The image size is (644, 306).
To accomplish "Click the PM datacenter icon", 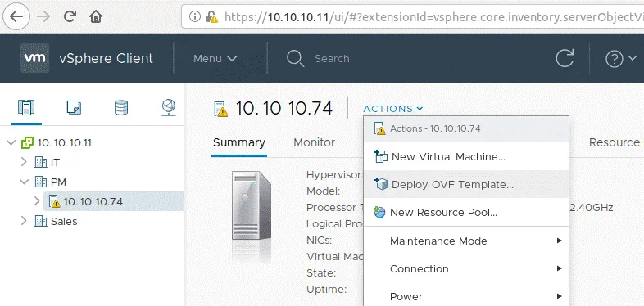I will pos(41,182).
